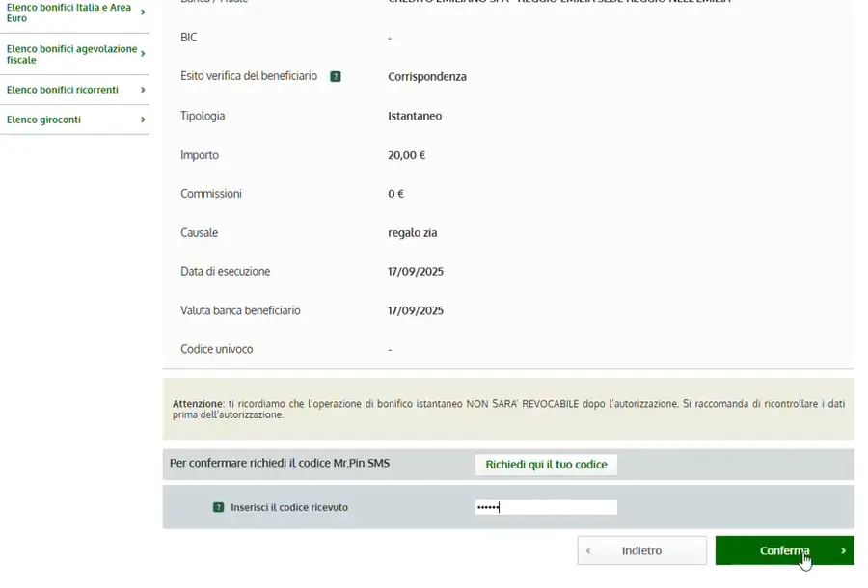Select Elenco bonifici ricorrenti in sidebar

[x=62, y=90]
